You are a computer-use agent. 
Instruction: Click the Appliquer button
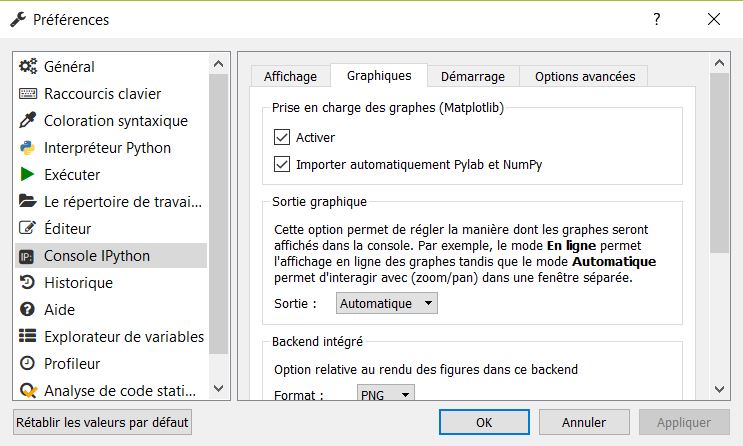pyautogui.click(x=684, y=422)
